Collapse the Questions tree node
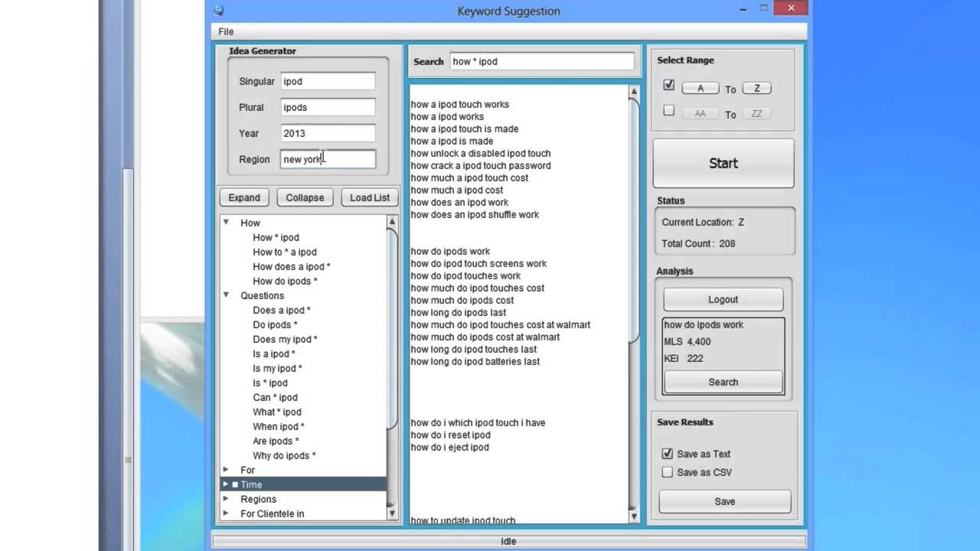980x551 pixels. tap(226, 295)
